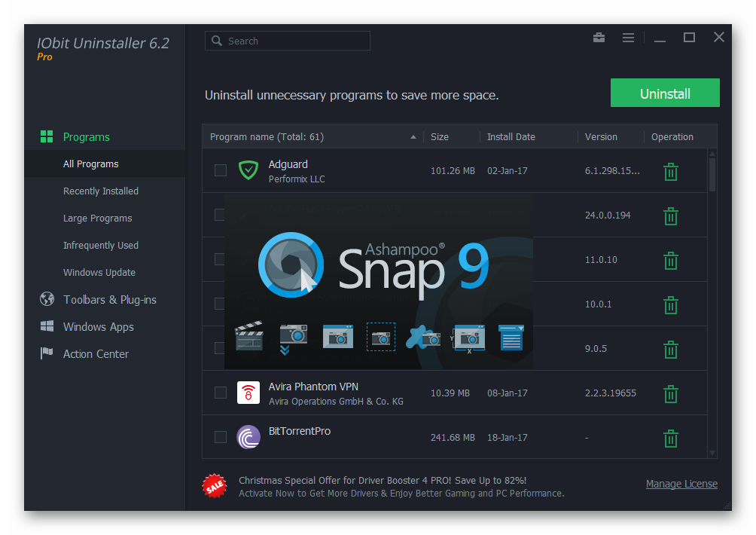Image resolution: width=756 pixels, height=535 pixels.
Task: Click the version value "24.0.0.194"
Action: pos(608,216)
